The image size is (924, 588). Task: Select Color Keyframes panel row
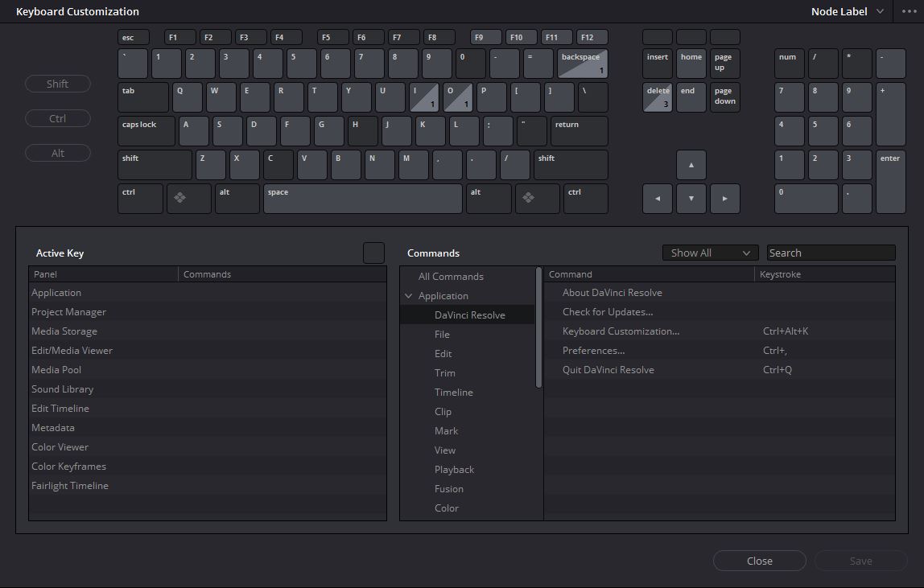[208, 467]
